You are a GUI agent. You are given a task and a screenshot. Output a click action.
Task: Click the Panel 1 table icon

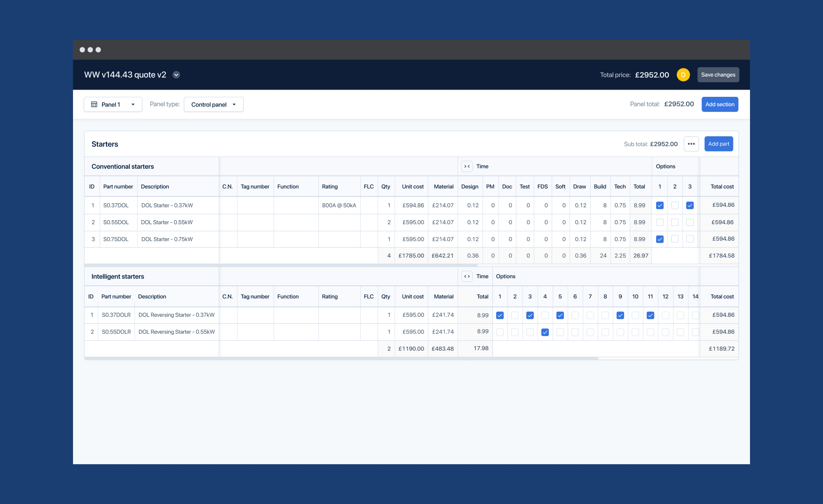(x=94, y=104)
